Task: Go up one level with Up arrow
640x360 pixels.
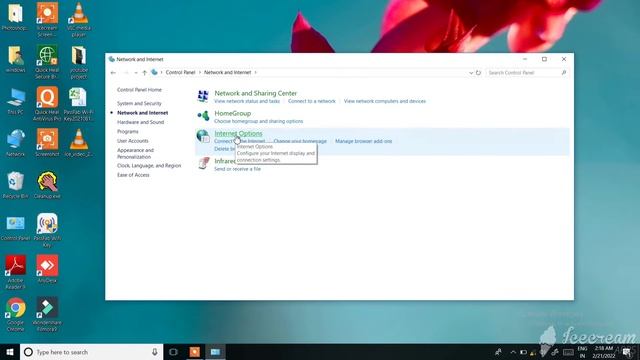Action: tap(144, 73)
